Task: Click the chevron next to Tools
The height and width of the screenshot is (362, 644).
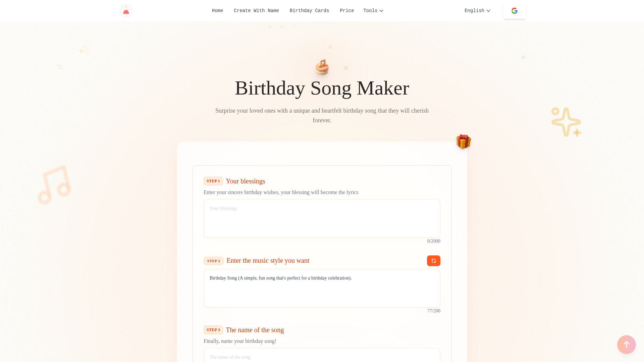Action: pos(381,11)
